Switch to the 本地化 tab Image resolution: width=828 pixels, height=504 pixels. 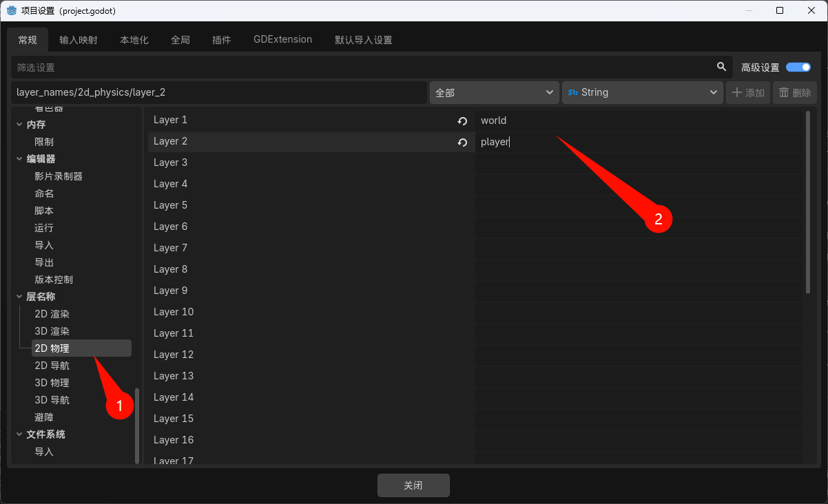[134, 40]
